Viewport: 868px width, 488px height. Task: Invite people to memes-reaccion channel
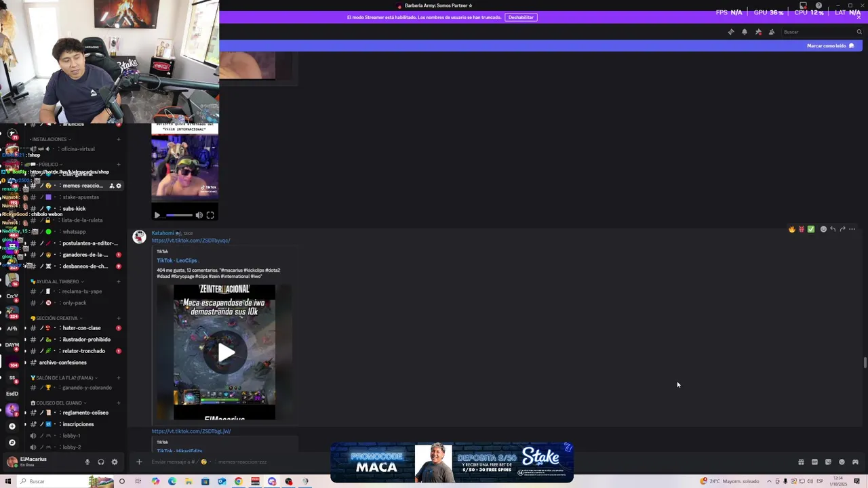click(x=112, y=186)
